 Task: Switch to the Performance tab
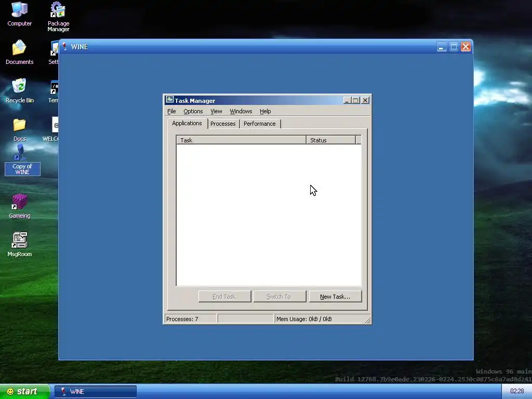pos(260,124)
